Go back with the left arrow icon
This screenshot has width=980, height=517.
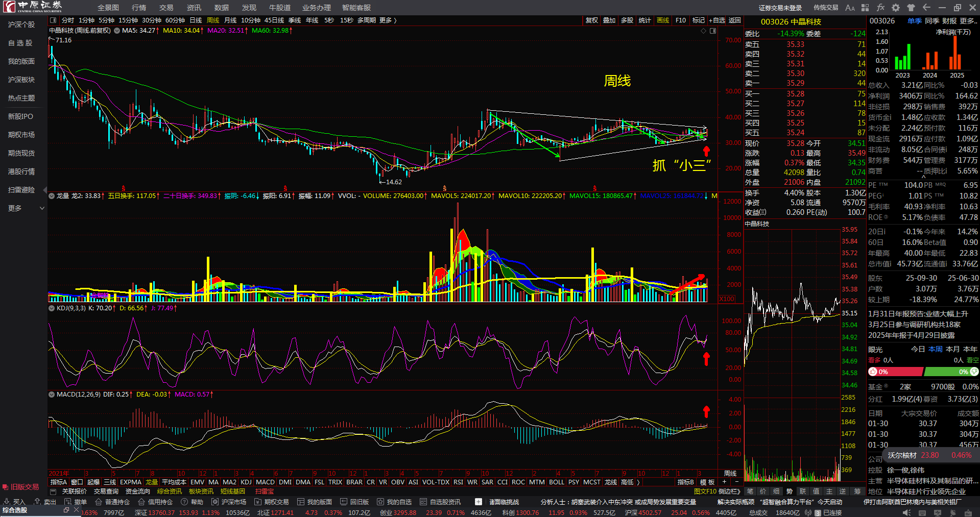pos(926,8)
